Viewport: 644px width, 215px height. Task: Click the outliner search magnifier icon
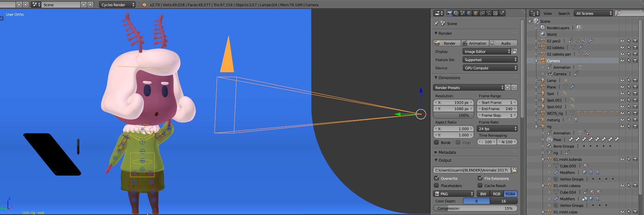[618, 13]
